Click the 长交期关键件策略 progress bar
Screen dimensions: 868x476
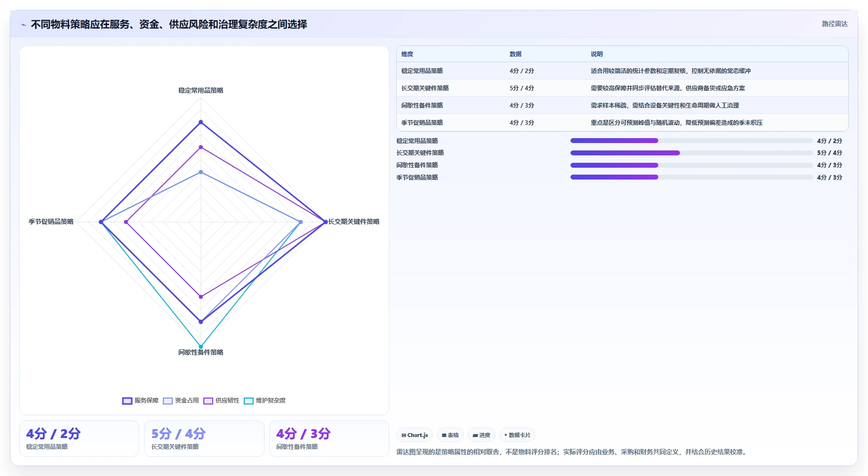[691, 153]
